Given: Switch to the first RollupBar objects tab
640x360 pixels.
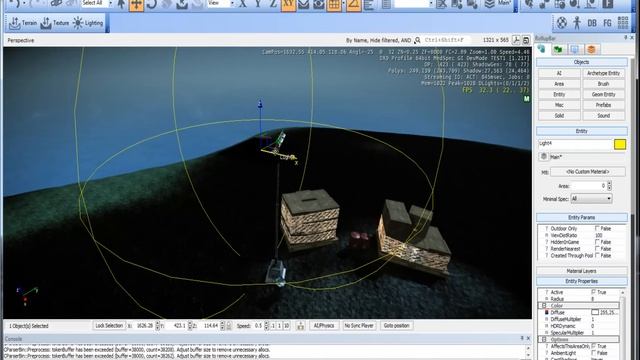Looking at the screenshot, I should (x=542, y=49).
